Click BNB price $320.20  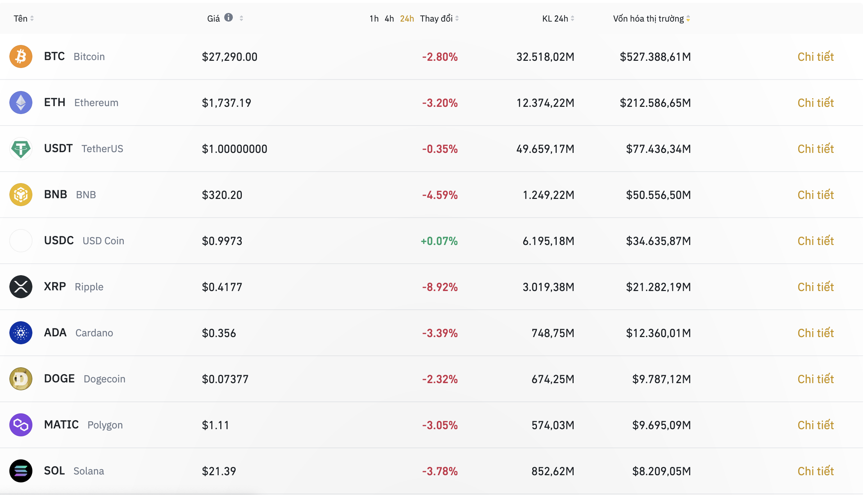point(222,195)
